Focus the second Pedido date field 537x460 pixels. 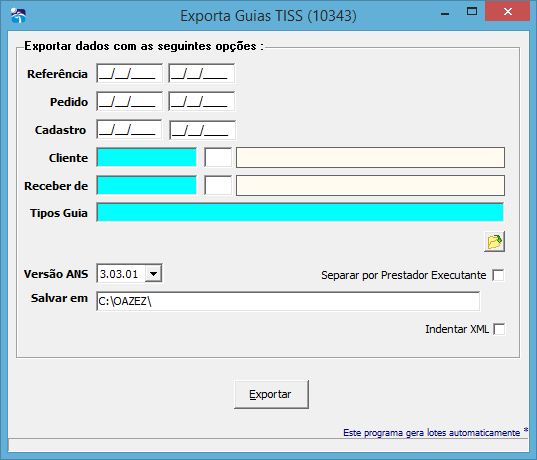click(201, 101)
